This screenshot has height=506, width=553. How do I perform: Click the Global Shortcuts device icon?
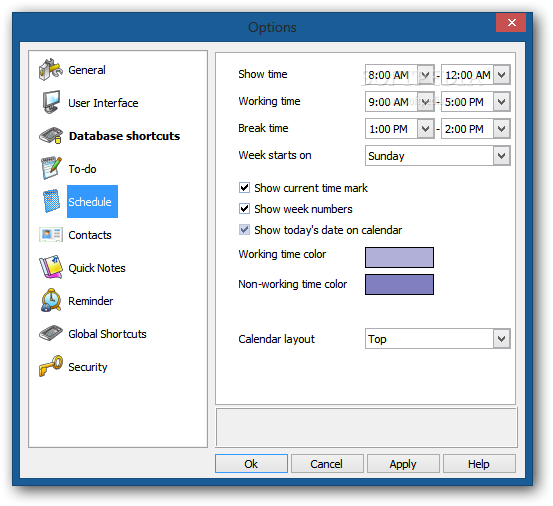[51, 333]
